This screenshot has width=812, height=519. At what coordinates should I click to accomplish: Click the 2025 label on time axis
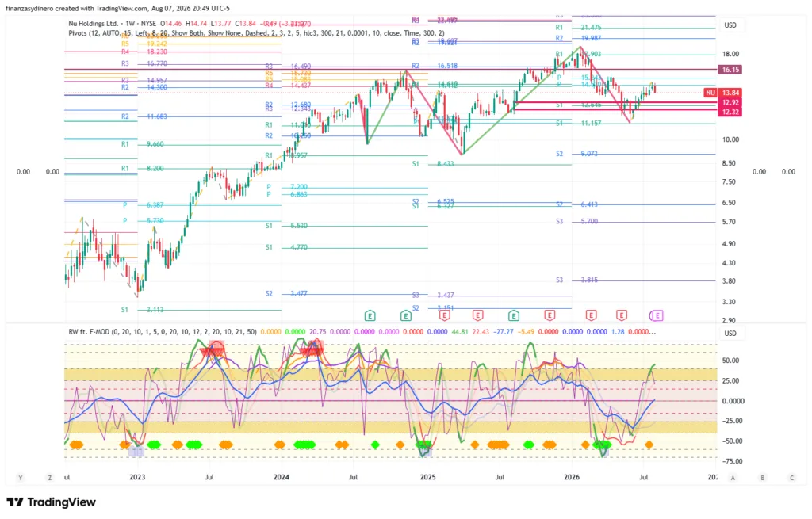point(427,477)
